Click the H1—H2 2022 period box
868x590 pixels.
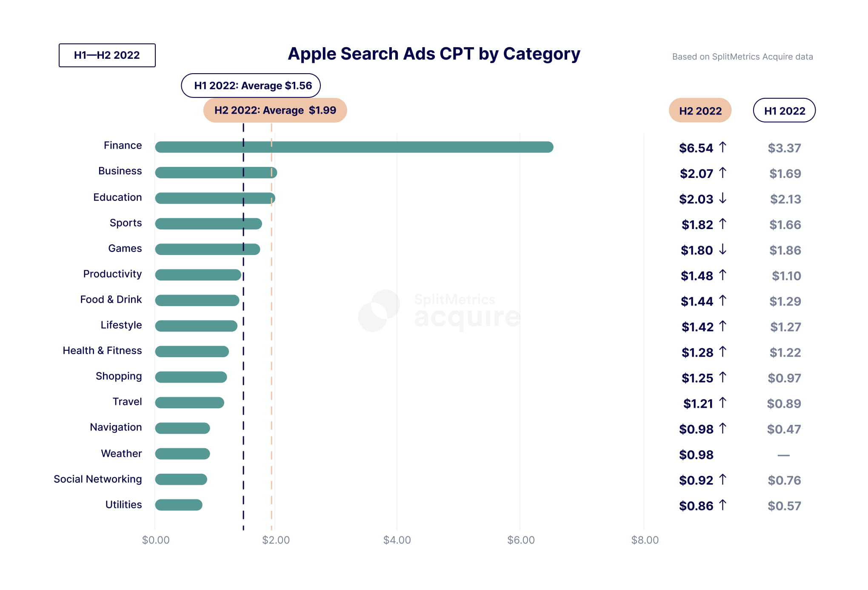[107, 55]
